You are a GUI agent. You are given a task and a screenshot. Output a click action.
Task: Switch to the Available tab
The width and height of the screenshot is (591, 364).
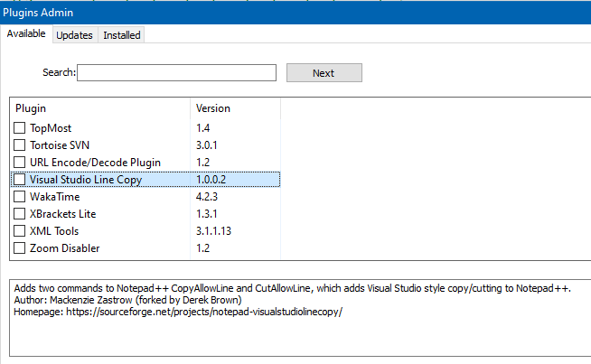pyautogui.click(x=26, y=34)
